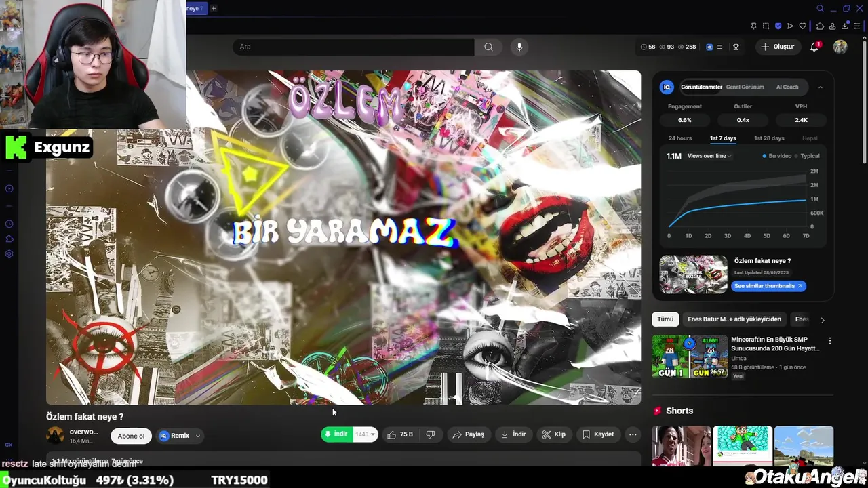
Task: Click the browser profile person icon
Action: pos(832,26)
